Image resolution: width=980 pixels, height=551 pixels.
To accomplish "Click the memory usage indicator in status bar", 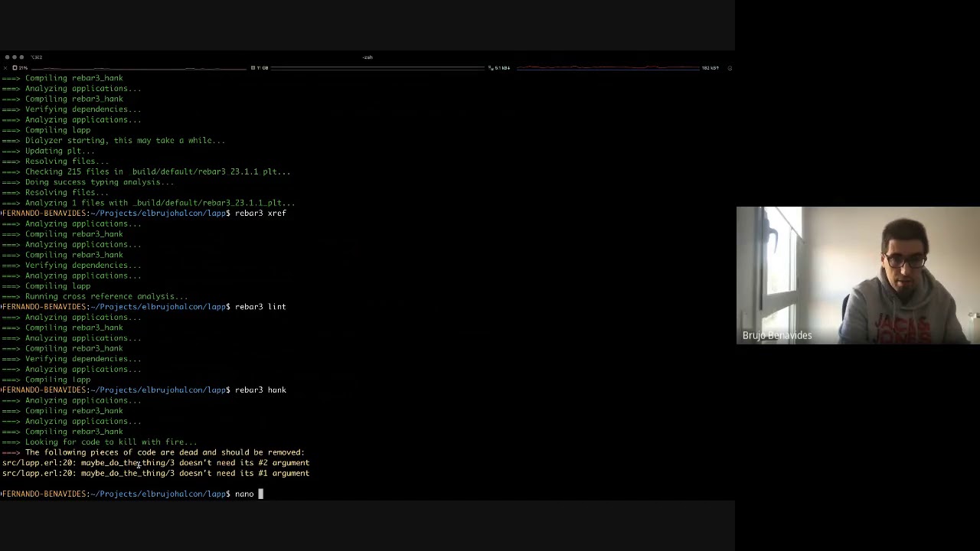I will click(x=260, y=68).
